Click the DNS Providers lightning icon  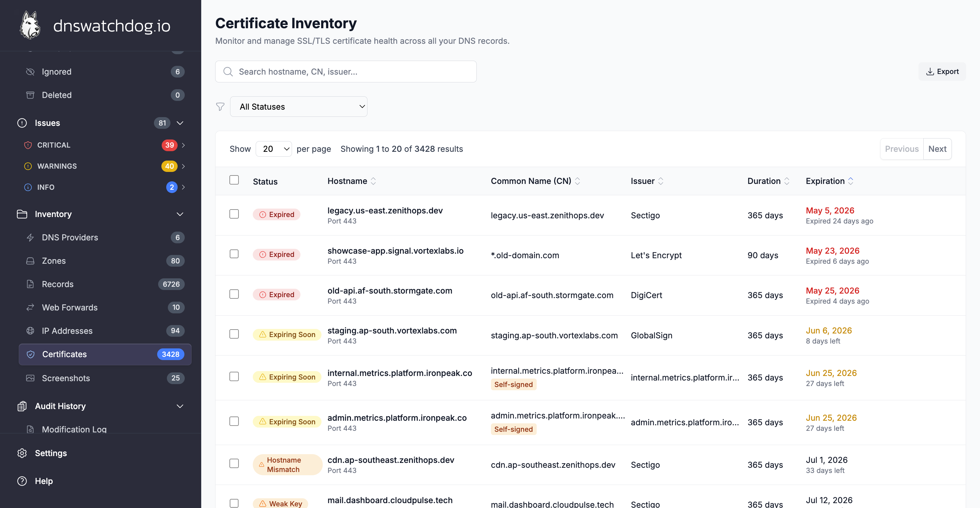tap(30, 237)
